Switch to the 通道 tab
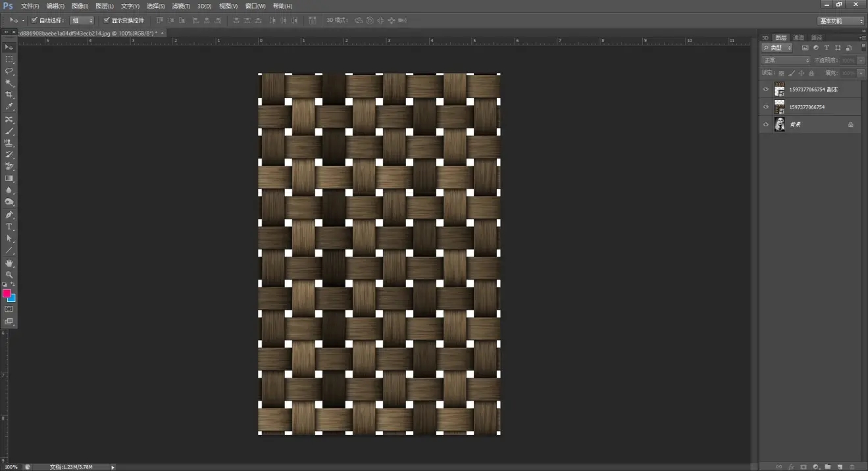 [798, 37]
